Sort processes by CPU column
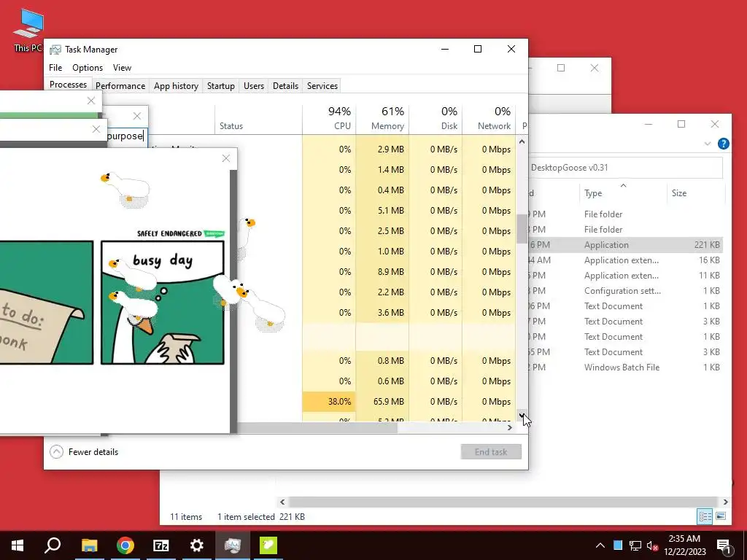Viewport: 747px width, 560px height. click(329, 118)
